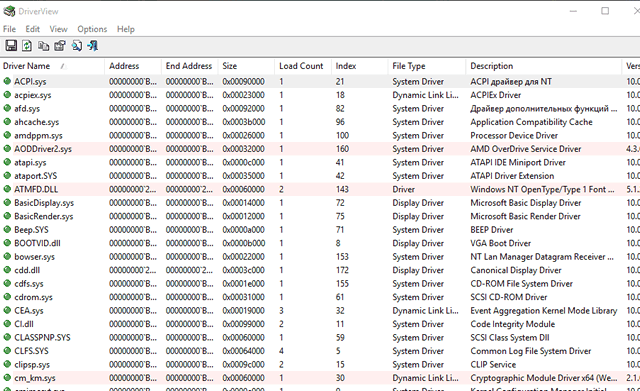Click the green icon beside AODDriver2.sys

click(x=7, y=149)
